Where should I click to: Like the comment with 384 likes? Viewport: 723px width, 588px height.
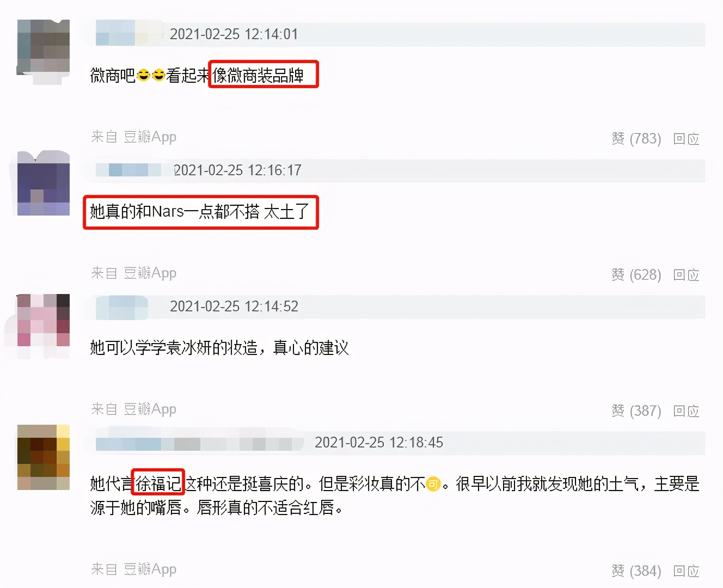tap(636, 571)
